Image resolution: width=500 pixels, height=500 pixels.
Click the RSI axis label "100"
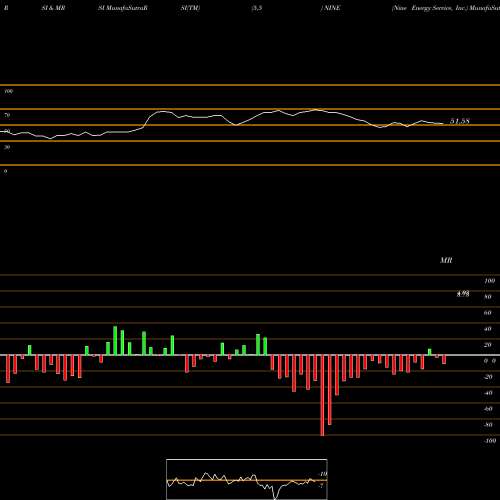coord(9,91)
